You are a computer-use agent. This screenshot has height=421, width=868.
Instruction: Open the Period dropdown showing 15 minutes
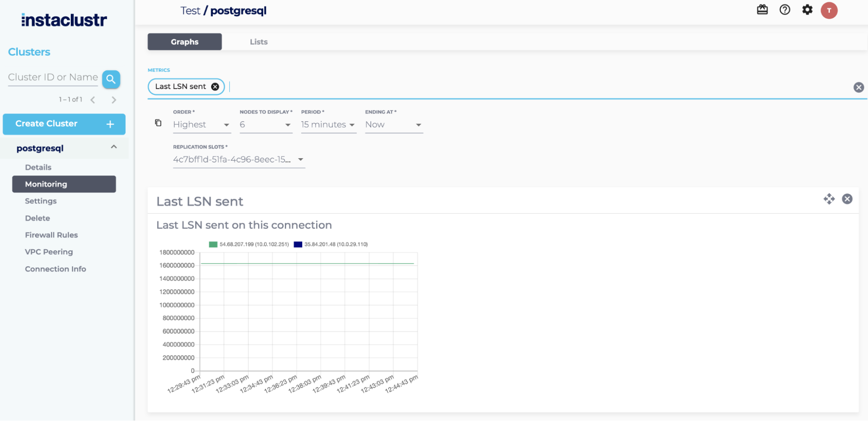328,125
